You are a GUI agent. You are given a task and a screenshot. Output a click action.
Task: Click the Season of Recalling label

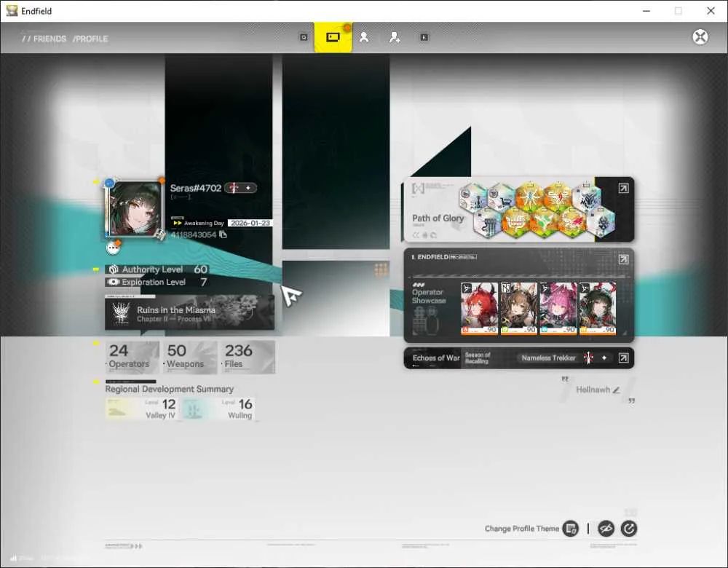(478, 358)
